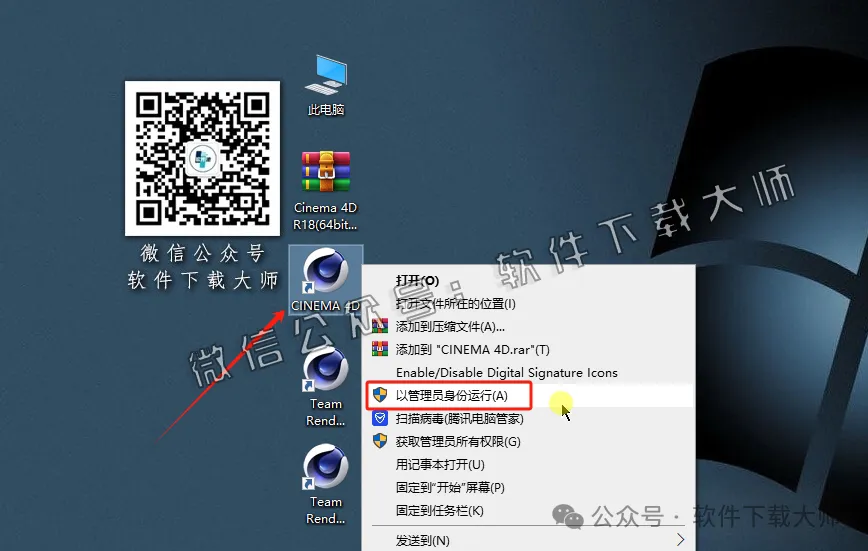Click the WinRAR icon beside 添加到 "CINEMA 4D.rar"(T)

(380, 349)
